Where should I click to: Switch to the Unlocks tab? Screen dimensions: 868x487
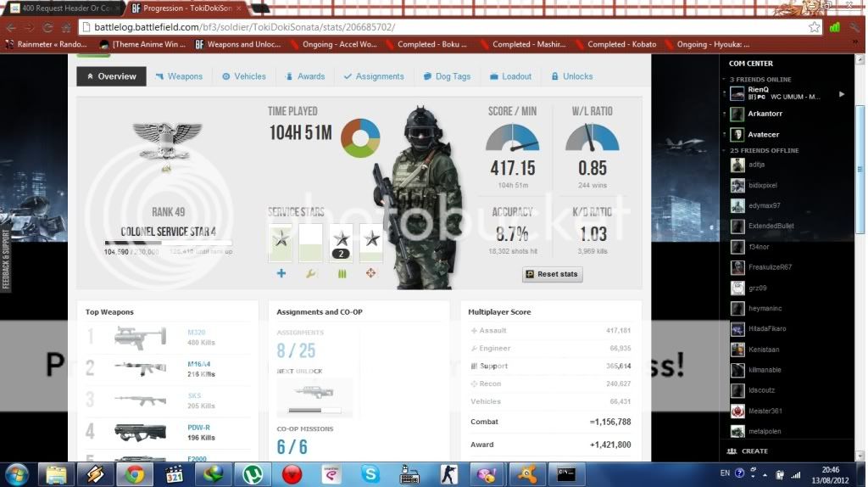[x=572, y=76]
